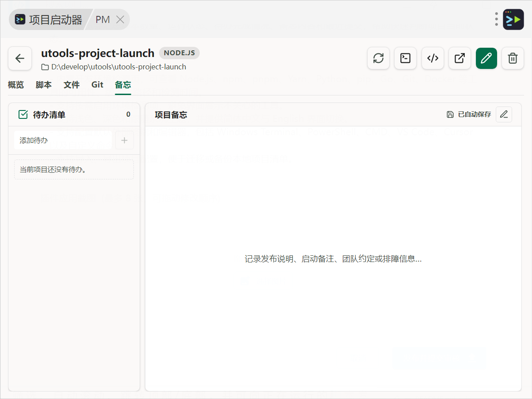The width and height of the screenshot is (532, 399).
Task: Click the project path D:\develop\utools\utools-project-launch
Action: tap(118, 67)
